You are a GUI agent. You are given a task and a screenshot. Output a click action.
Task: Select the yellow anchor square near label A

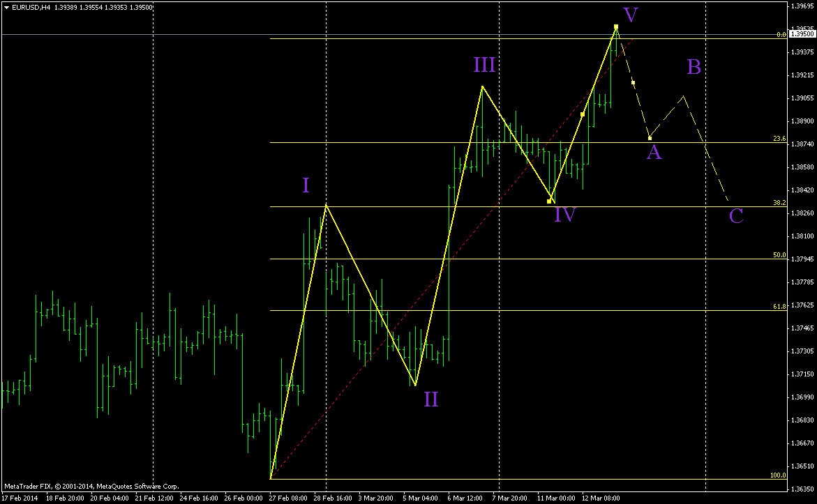(x=650, y=137)
